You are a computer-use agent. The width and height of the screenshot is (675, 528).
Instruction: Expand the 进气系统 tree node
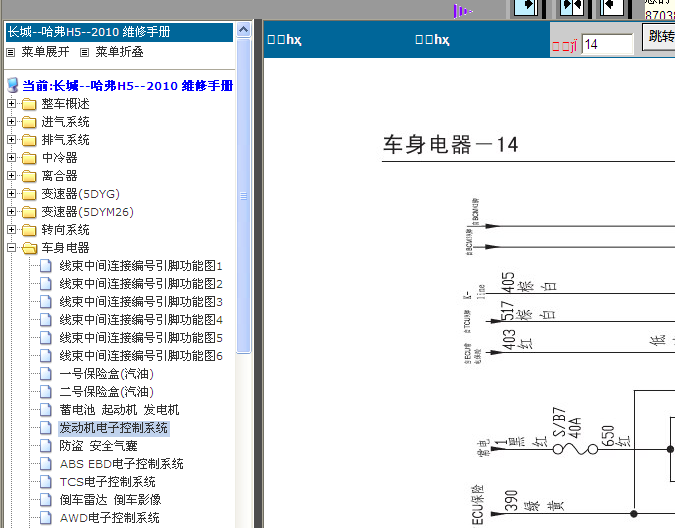point(12,122)
